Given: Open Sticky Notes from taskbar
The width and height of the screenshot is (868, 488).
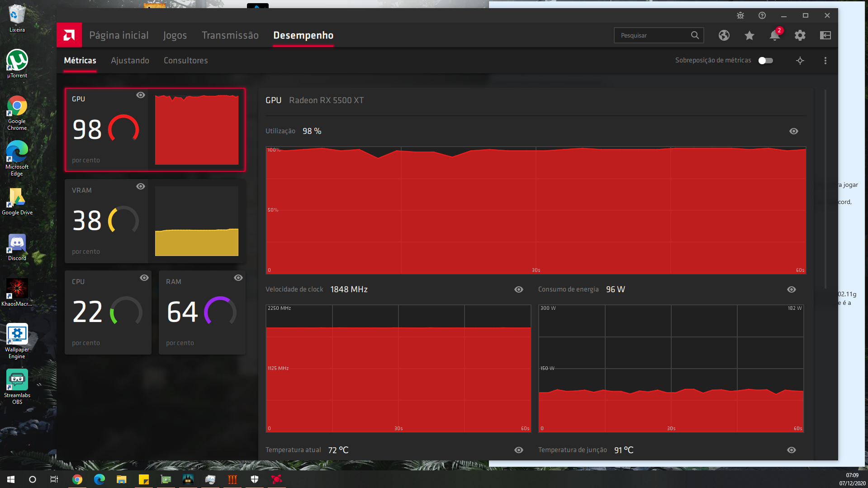Looking at the screenshot, I should pyautogui.click(x=143, y=479).
